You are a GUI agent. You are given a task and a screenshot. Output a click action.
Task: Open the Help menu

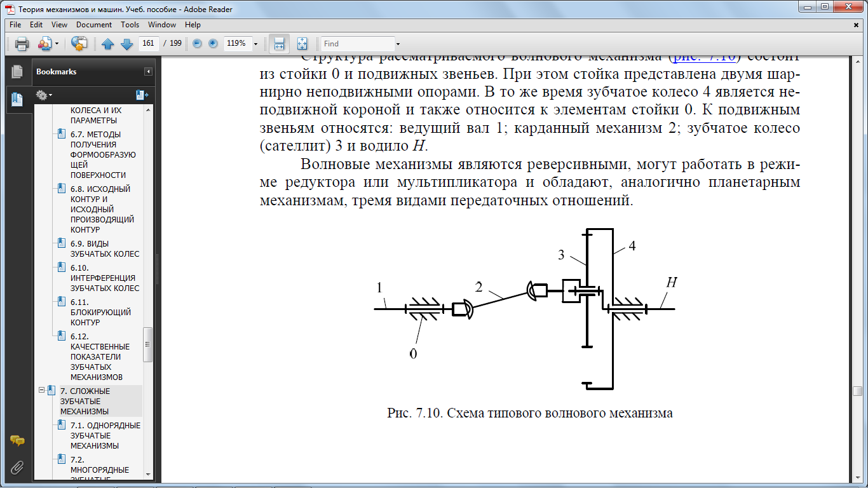(193, 25)
